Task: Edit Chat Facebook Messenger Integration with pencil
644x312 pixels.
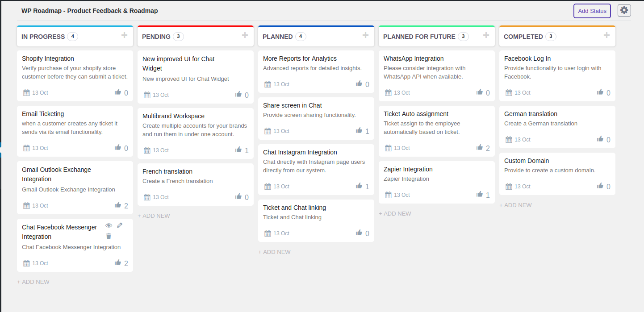Action: click(120, 225)
